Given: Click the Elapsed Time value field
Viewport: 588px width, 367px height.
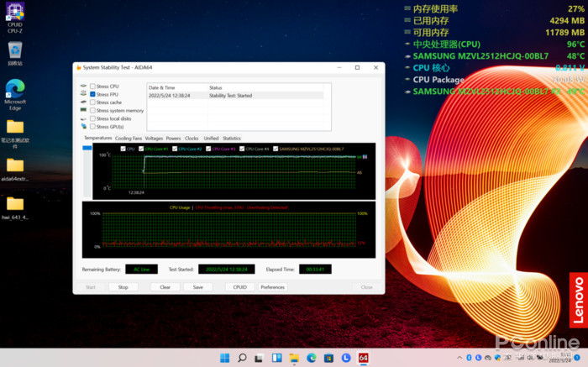Looking at the screenshot, I should [315, 269].
